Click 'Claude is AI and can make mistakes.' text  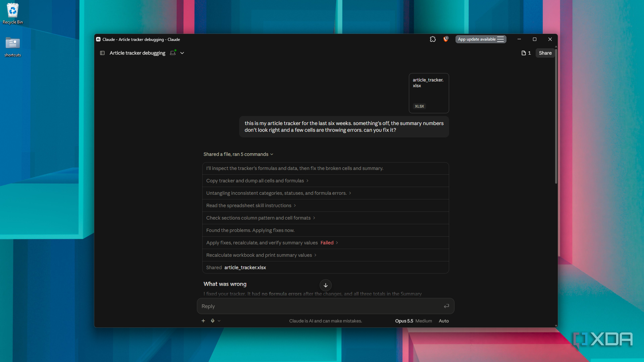[x=325, y=321]
